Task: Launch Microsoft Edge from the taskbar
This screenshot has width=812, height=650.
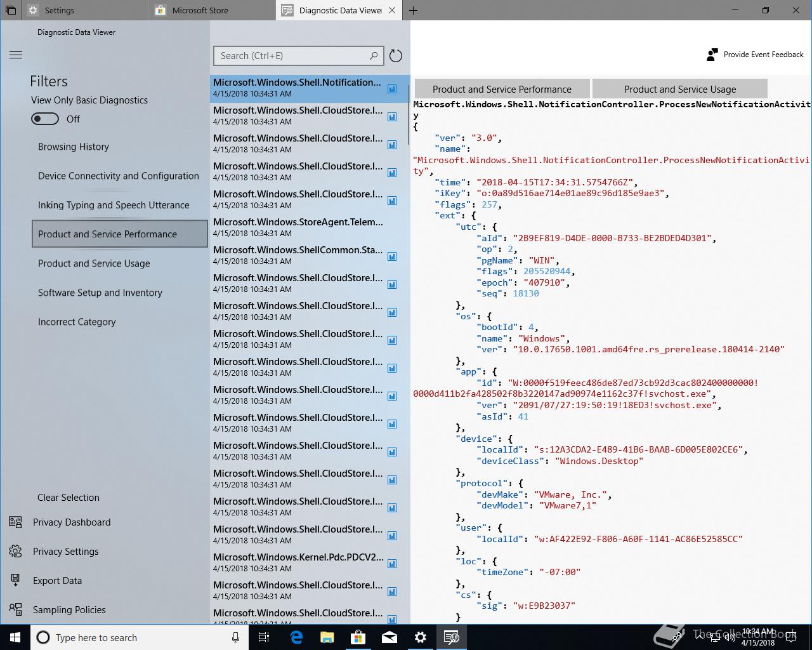Action: 296,637
